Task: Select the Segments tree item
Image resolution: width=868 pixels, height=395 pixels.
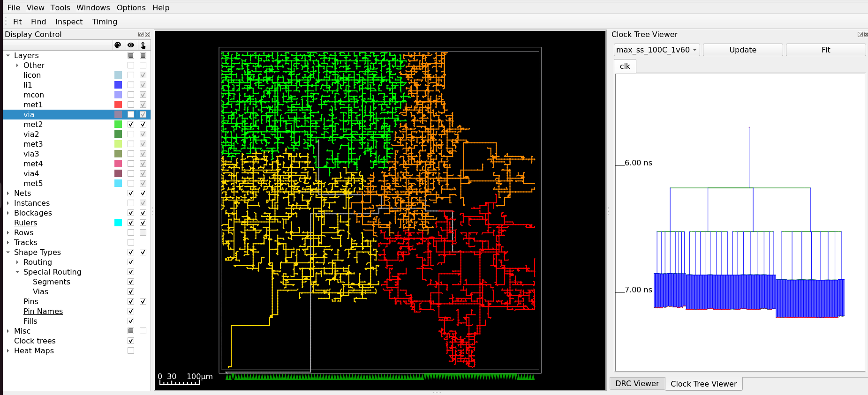Action: point(52,282)
